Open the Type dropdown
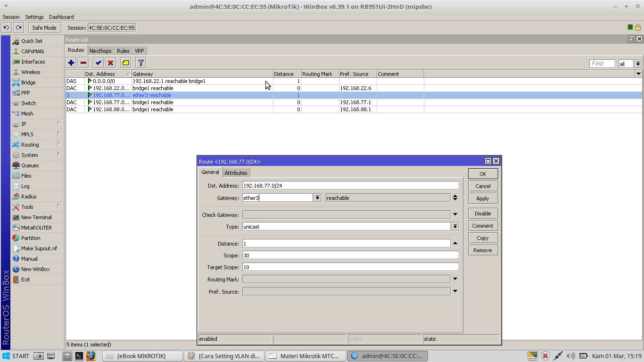This screenshot has height=362, width=644. point(455,227)
